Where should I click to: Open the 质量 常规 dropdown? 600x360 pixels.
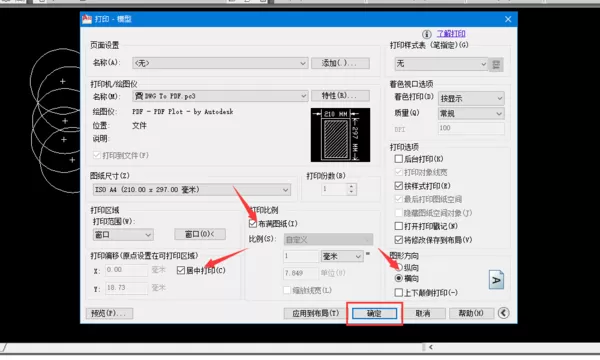point(471,113)
